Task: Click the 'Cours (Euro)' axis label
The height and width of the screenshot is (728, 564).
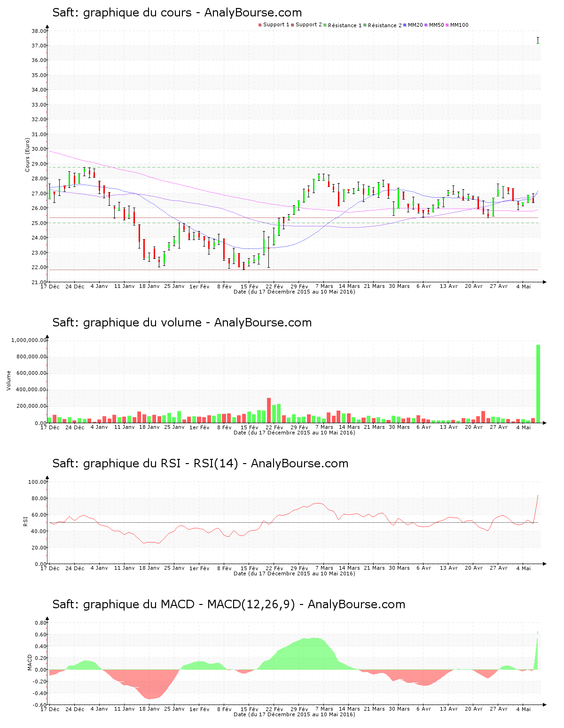Action: [27, 155]
